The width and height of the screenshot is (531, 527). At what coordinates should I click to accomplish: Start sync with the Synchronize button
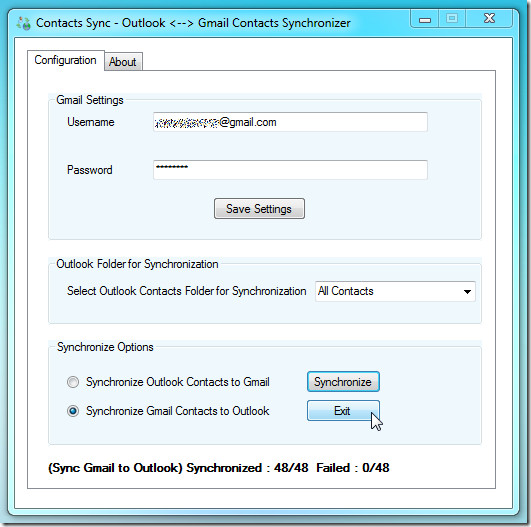343,382
